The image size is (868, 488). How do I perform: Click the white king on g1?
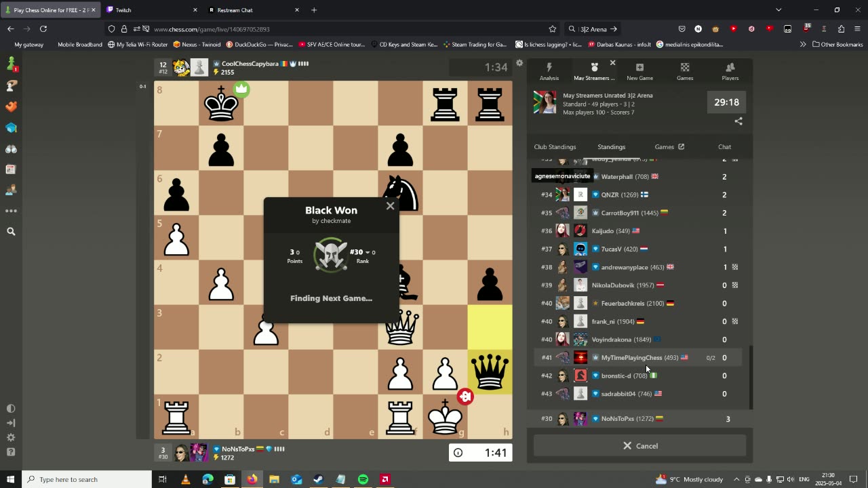click(x=445, y=416)
